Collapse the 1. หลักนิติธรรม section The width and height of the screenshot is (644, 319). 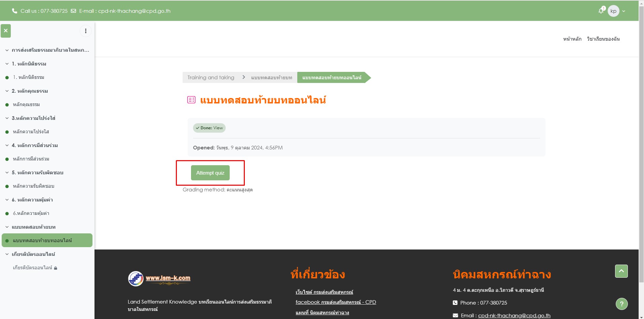pos(7,64)
